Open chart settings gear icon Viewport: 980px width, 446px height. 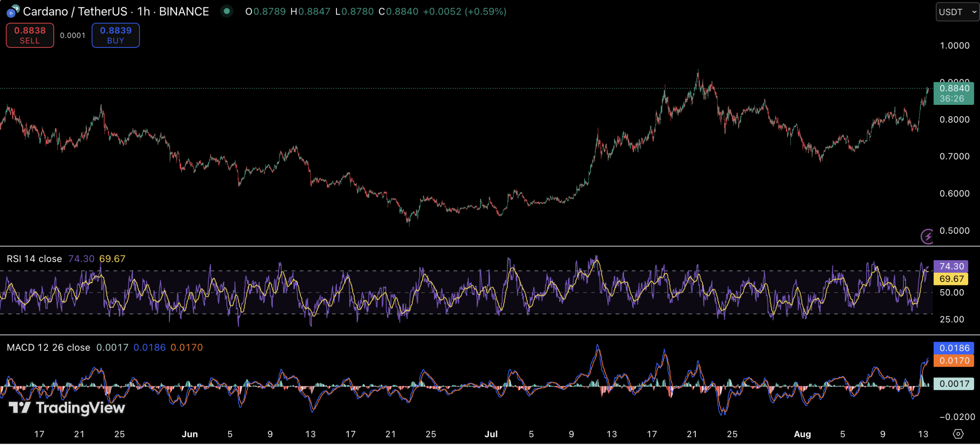pyautogui.click(x=958, y=434)
